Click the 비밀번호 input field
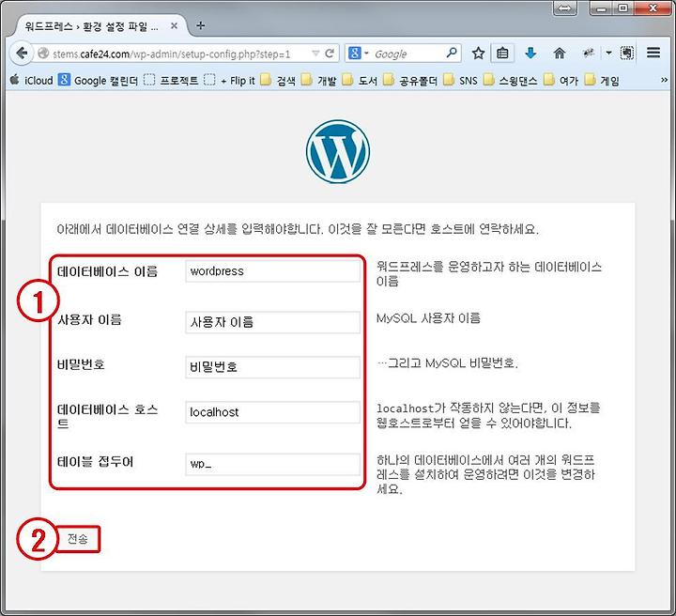The height and width of the screenshot is (616, 676). pyautogui.click(x=273, y=367)
